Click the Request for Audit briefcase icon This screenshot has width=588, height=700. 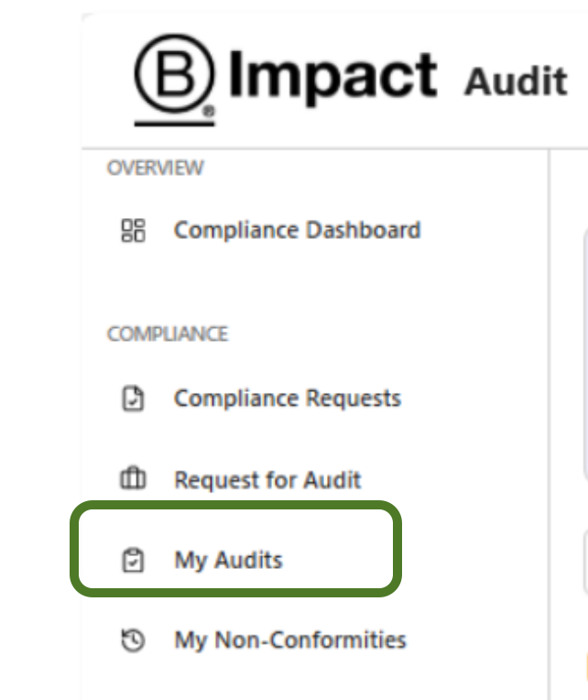[133, 478]
